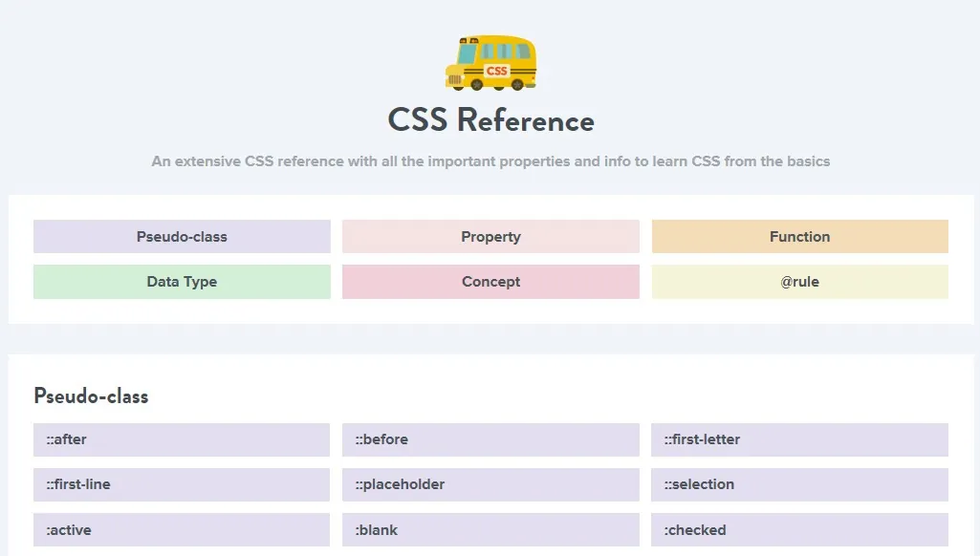Image resolution: width=980 pixels, height=556 pixels.
Task: Select the :checked pseudo-class entry
Action: [800, 530]
